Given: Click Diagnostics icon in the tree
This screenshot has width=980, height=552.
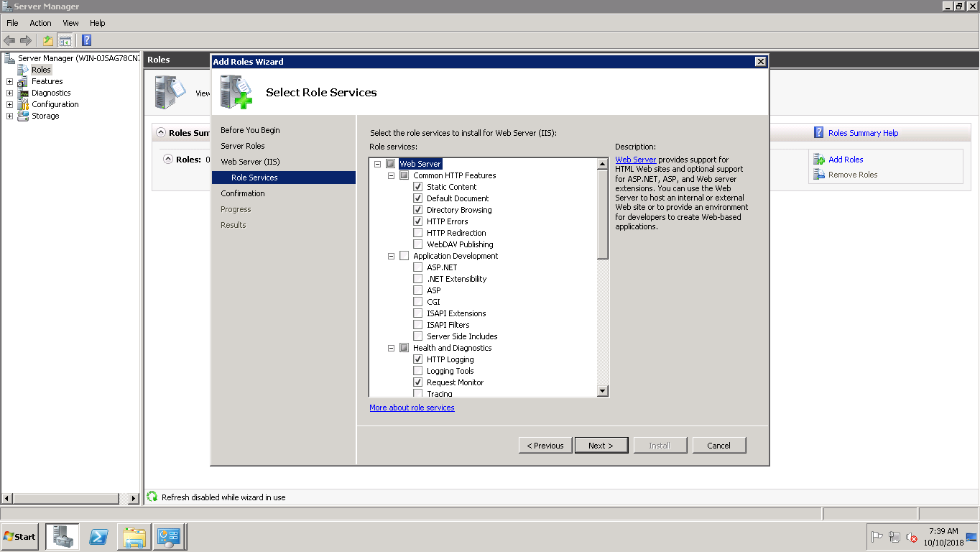Looking at the screenshot, I should tap(23, 93).
